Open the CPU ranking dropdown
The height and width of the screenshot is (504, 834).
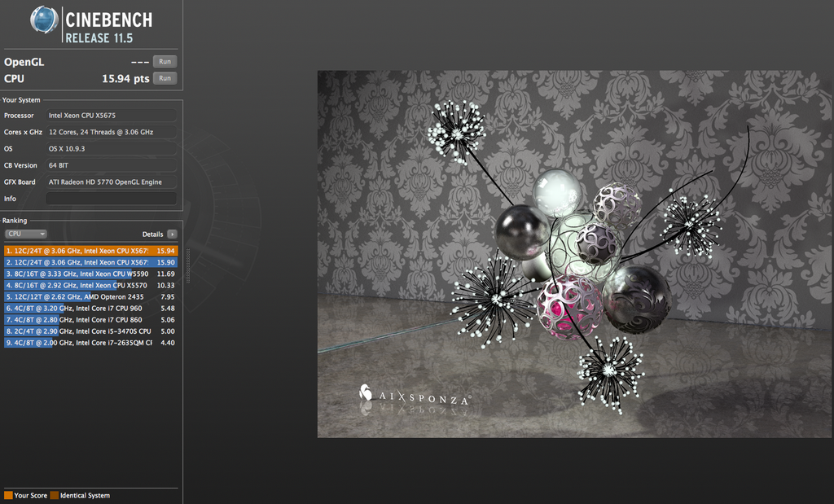pos(26,234)
